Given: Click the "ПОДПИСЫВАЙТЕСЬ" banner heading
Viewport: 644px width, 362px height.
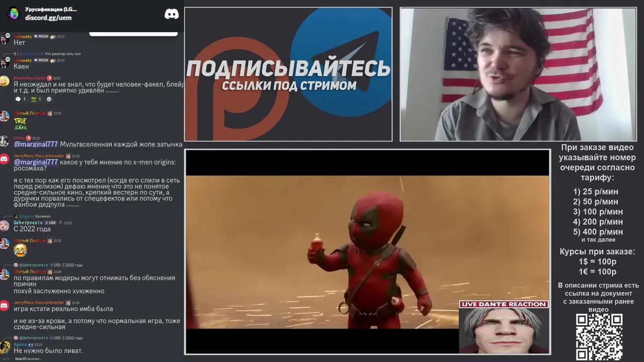Looking at the screenshot, I should (x=288, y=68).
